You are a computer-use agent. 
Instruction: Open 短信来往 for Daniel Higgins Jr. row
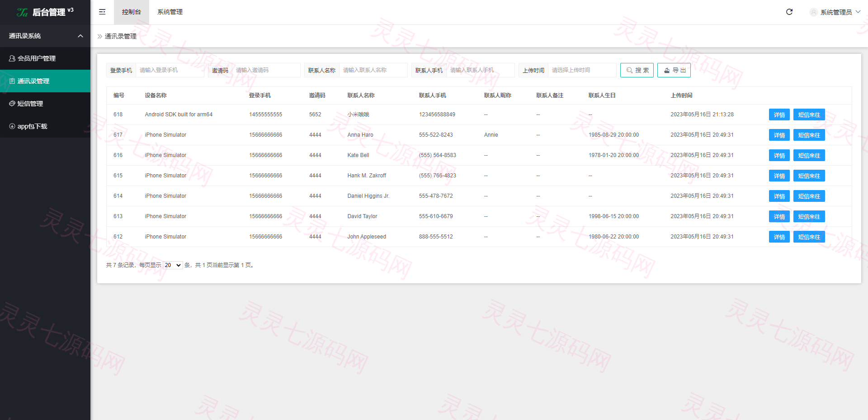pyautogui.click(x=809, y=196)
